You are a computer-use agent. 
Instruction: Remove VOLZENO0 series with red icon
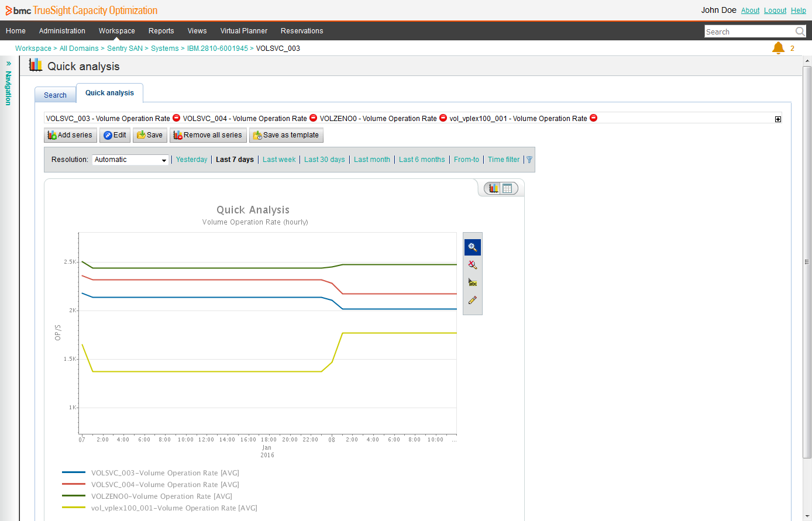point(443,118)
